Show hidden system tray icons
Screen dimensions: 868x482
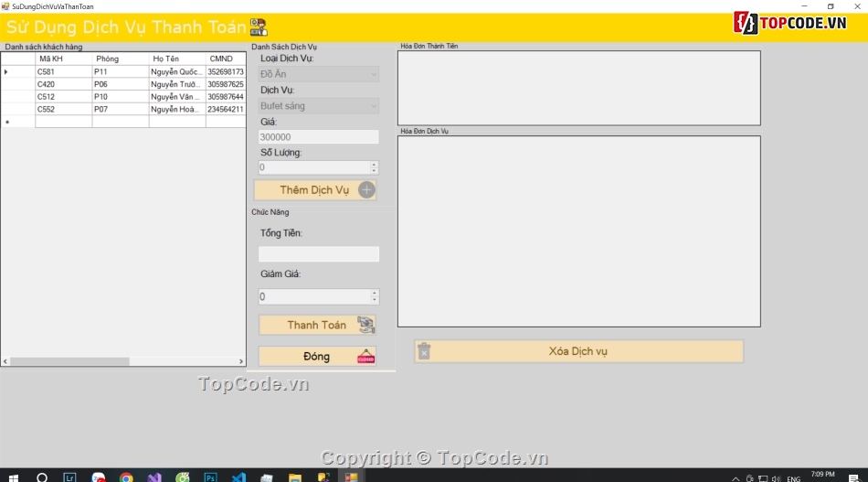[x=736, y=478]
